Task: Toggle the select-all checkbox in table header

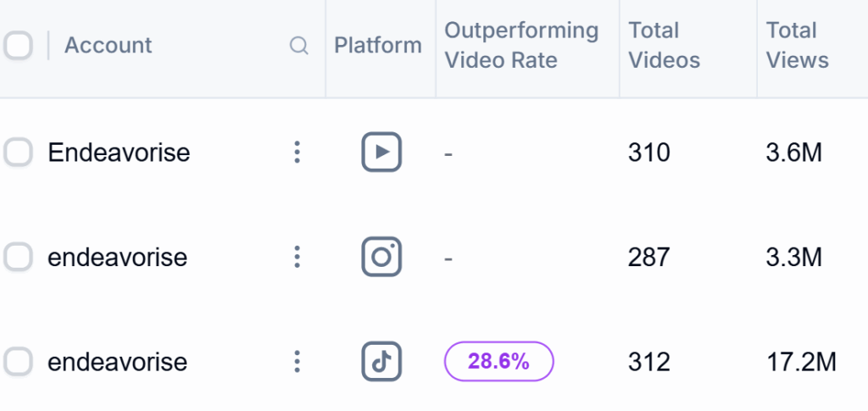Action: pos(17,46)
